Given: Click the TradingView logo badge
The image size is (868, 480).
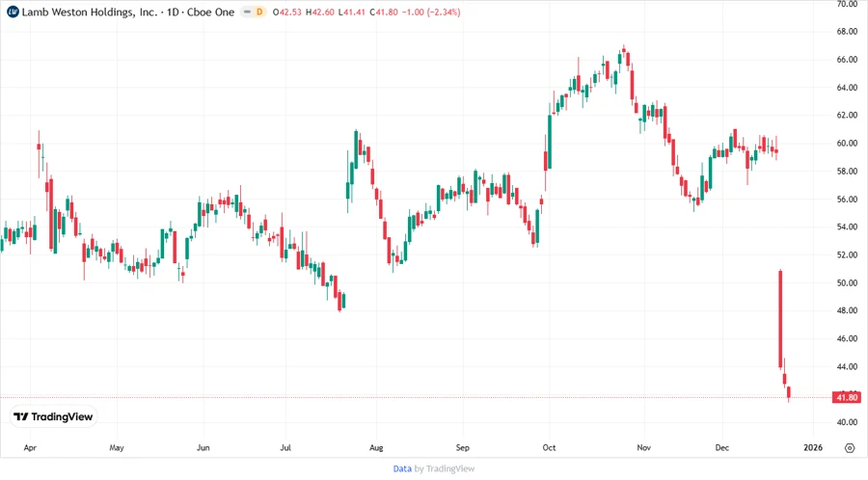Looking at the screenshot, I should point(53,417).
